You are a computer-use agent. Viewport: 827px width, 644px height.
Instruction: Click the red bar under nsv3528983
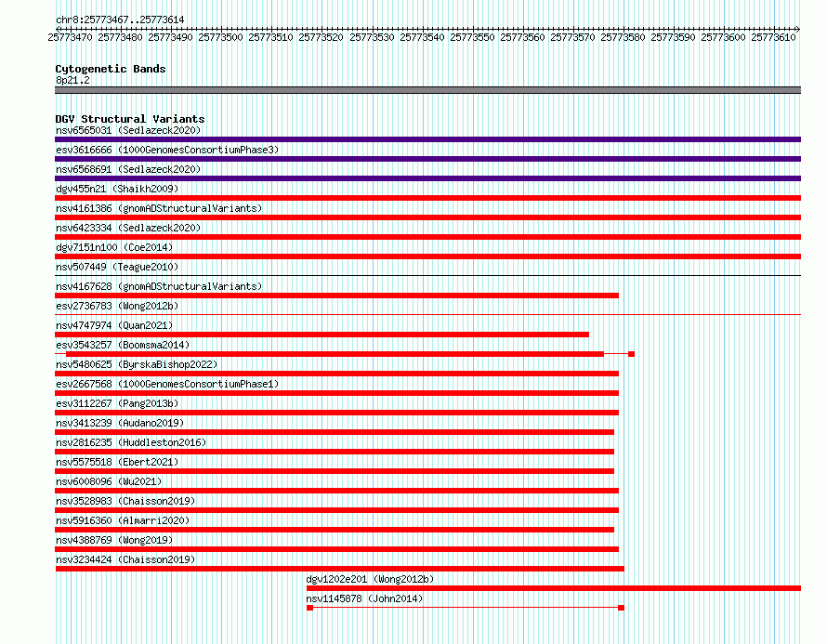(336, 510)
